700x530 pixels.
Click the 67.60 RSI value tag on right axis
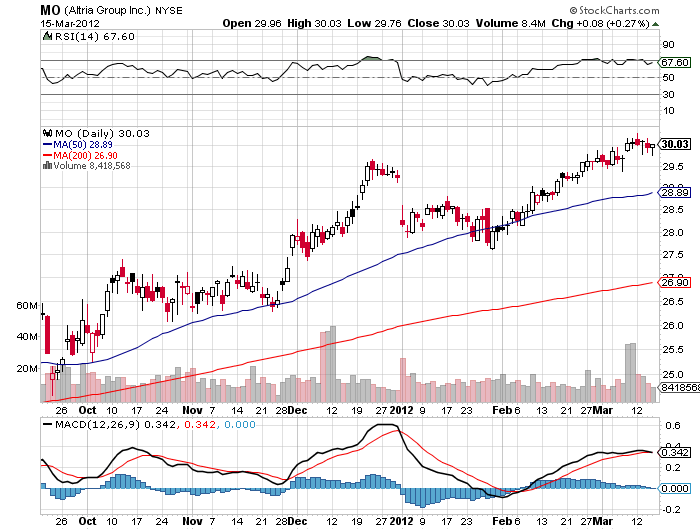pos(675,63)
